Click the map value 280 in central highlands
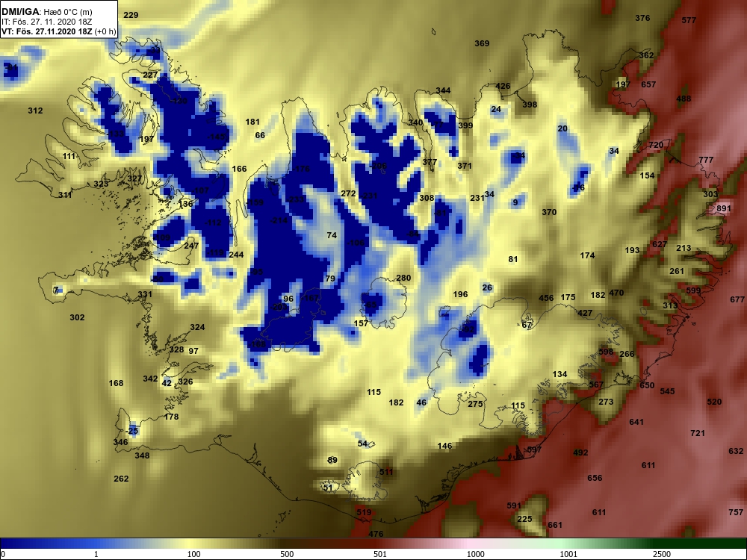 click(403, 278)
